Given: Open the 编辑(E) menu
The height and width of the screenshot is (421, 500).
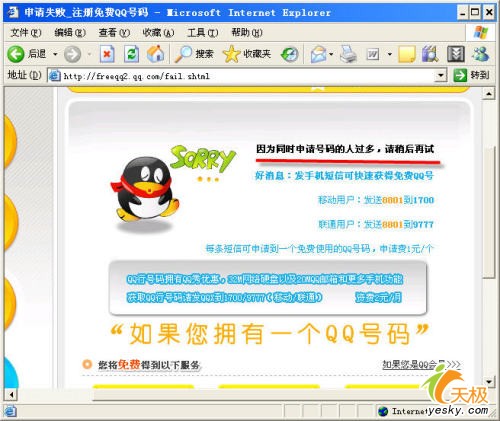Looking at the screenshot, I should pos(70,32).
